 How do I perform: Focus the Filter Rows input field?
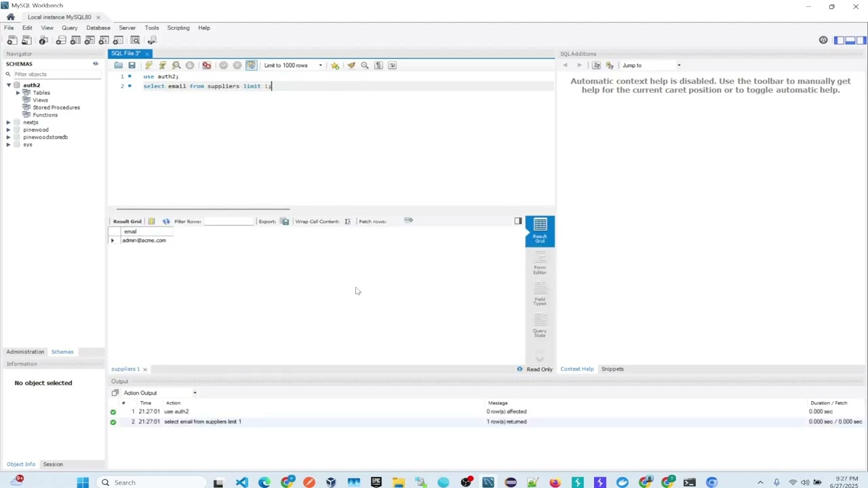pos(228,222)
